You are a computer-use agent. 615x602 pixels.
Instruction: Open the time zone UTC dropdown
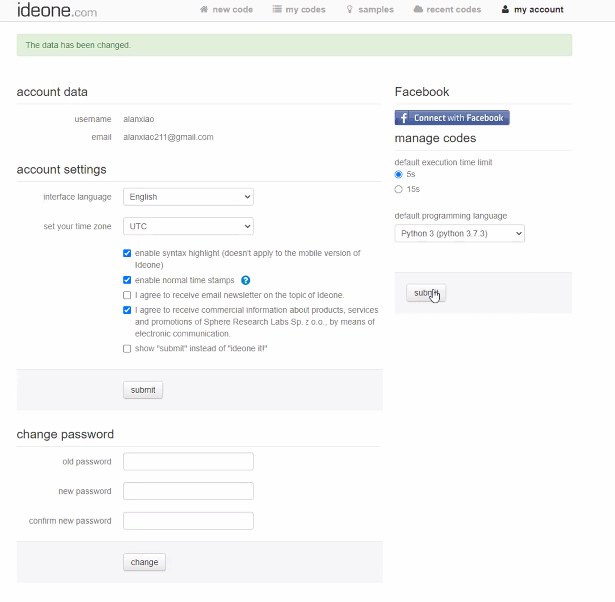188,226
